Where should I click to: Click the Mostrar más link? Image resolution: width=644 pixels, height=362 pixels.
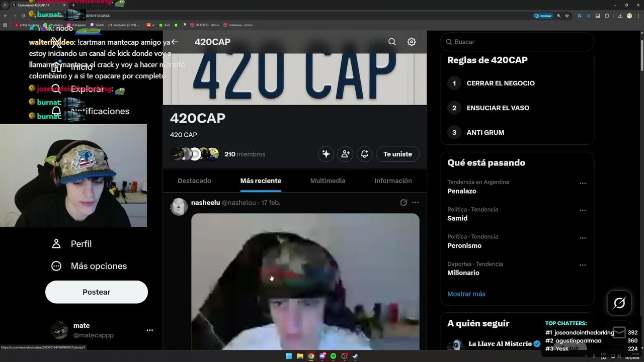466,294
